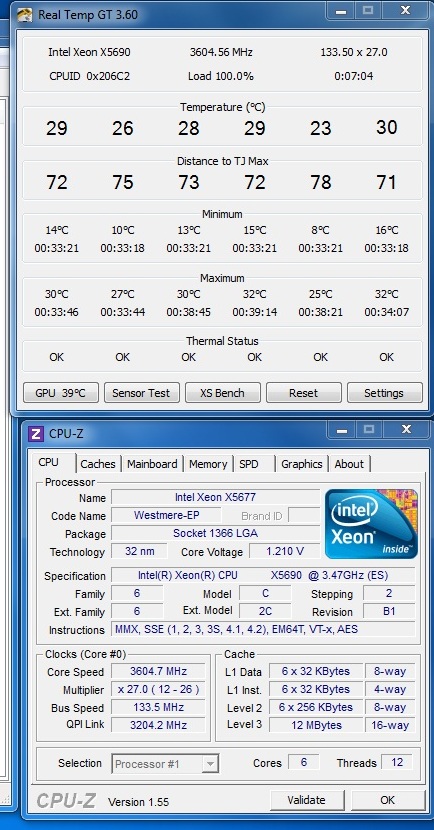The image size is (434, 830).
Task: Start the XS Bench benchmark
Action: (x=222, y=393)
